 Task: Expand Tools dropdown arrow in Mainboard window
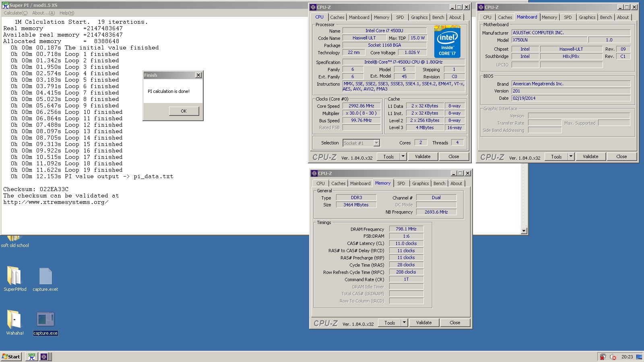pos(571,156)
